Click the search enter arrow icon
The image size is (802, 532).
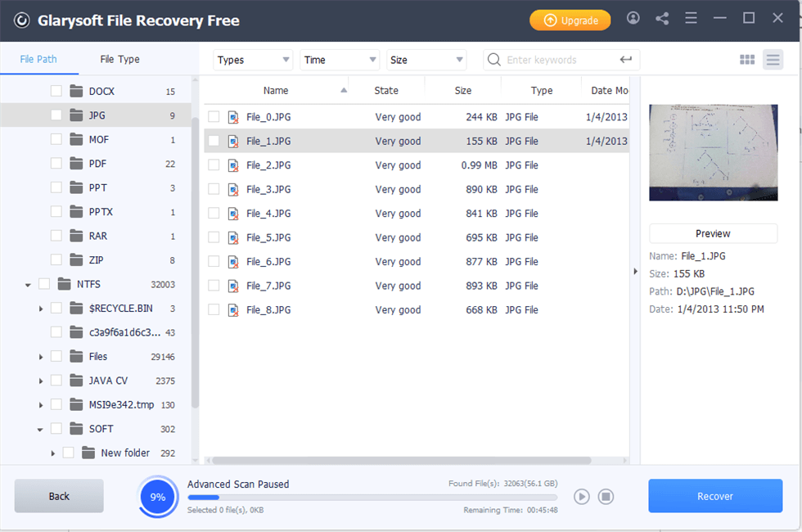[x=625, y=60]
